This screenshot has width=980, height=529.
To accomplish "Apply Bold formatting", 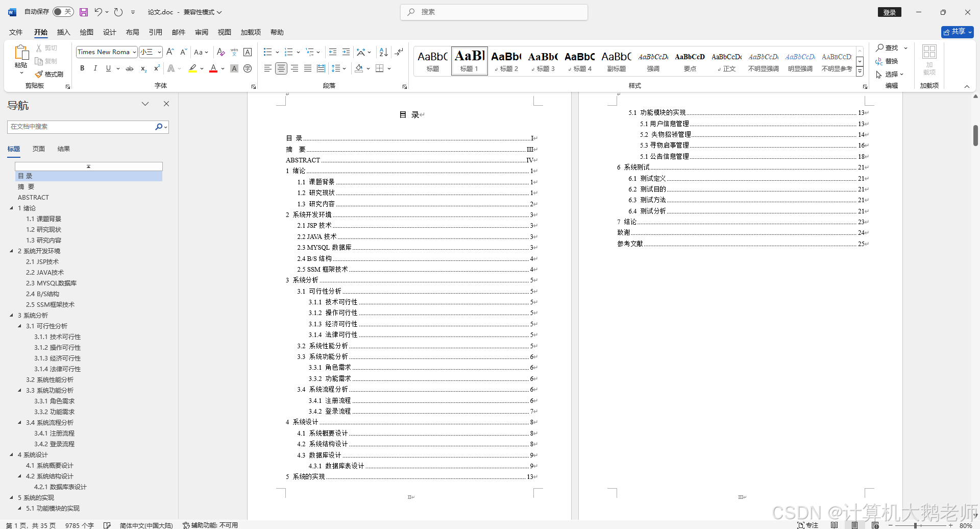I will pos(82,68).
